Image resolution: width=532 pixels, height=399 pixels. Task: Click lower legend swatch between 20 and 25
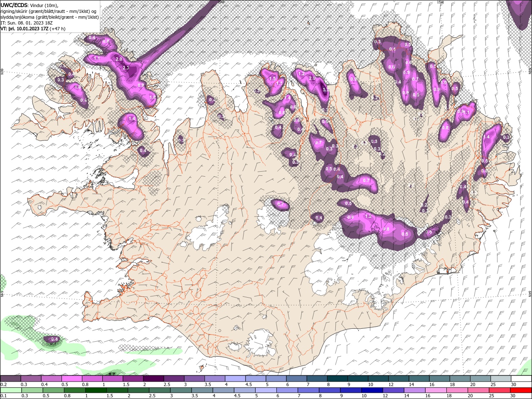(479, 390)
